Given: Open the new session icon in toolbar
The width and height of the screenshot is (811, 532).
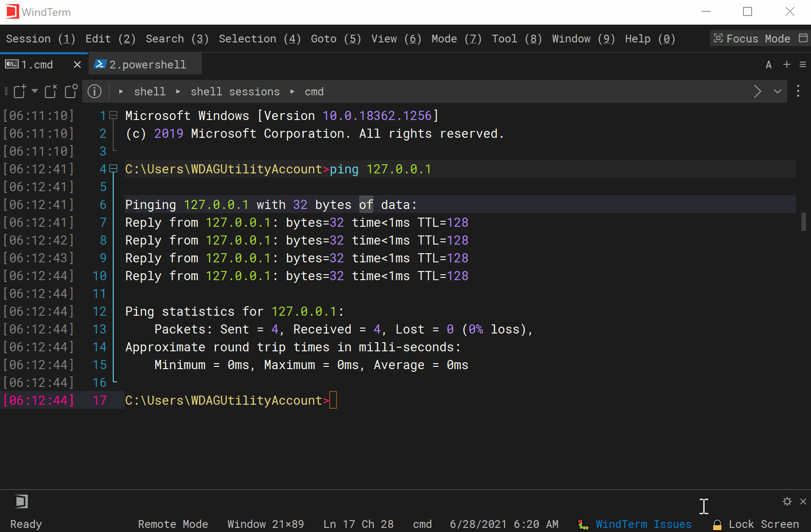Looking at the screenshot, I should (20, 91).
